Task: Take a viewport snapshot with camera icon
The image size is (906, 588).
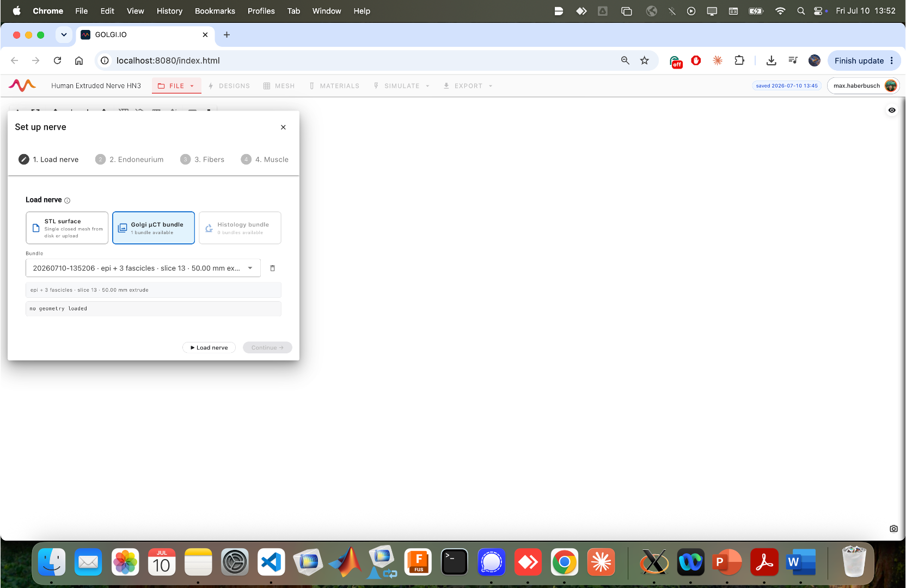Action: 893,529
